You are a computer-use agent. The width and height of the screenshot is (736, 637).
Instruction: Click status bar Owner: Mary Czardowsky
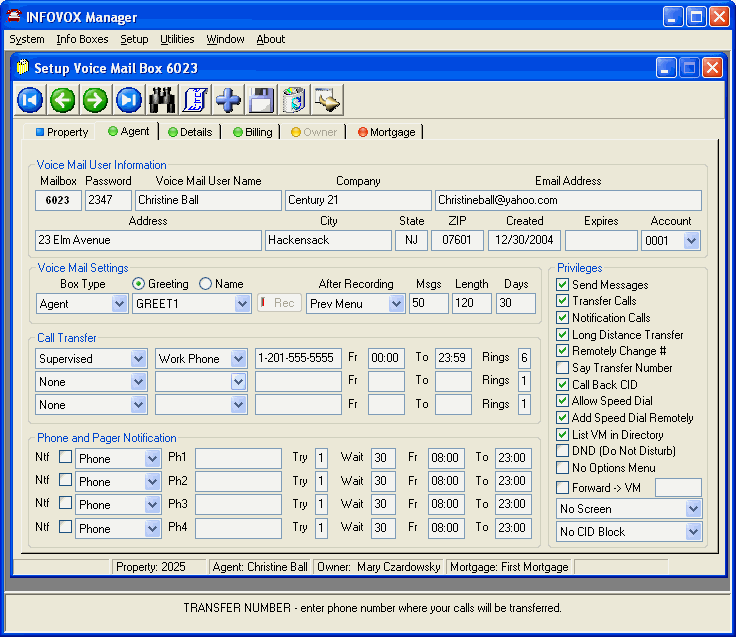(379, 567)
